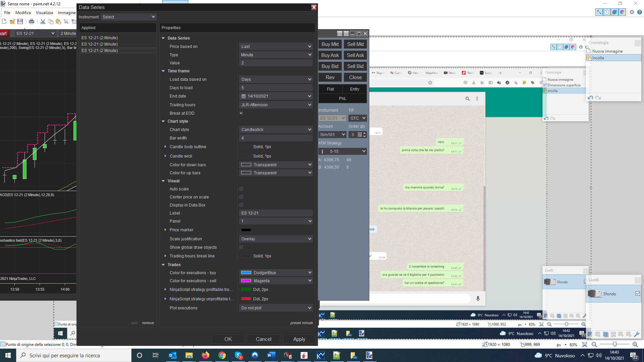This screenshot has width=644, height=362.
Task: Open the End date calendar picker
Action: click(x=244, y=96)
